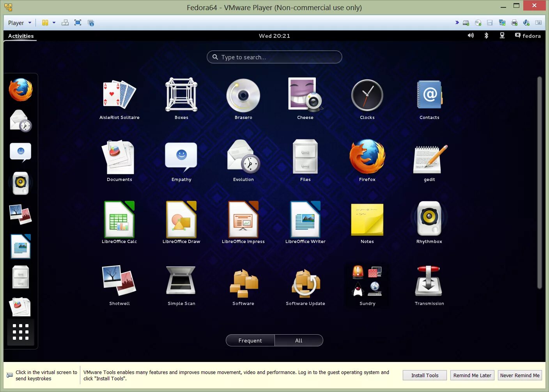Click Never Remind Me button
Image resolution: width=549 pixels, height=392 pixels.
(520, 376)
